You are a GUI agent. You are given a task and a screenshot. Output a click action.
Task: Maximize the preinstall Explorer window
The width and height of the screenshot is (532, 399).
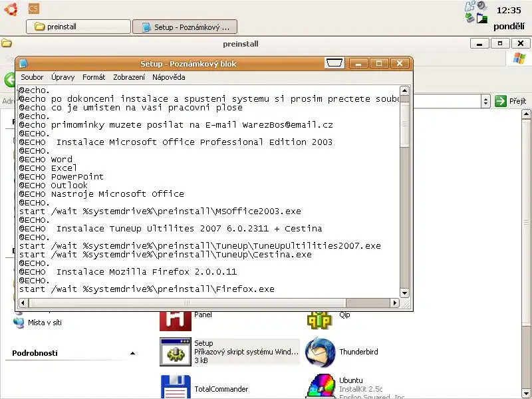click(500, 43)
